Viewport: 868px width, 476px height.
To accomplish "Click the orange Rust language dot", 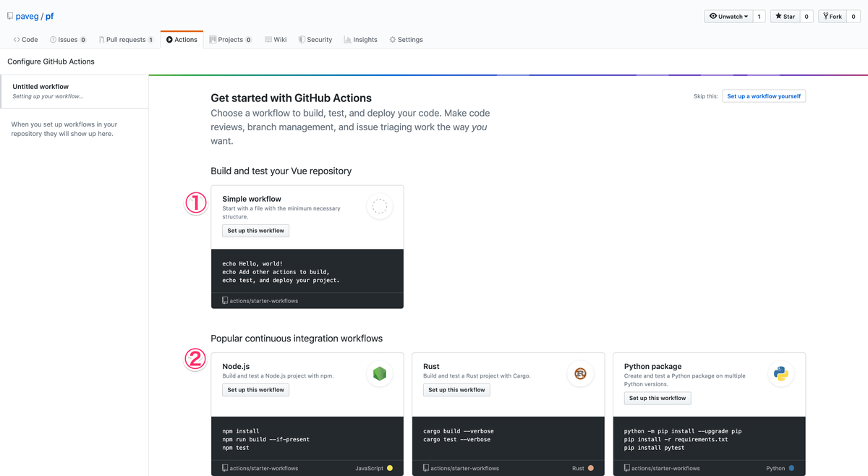I will [591, 468].
